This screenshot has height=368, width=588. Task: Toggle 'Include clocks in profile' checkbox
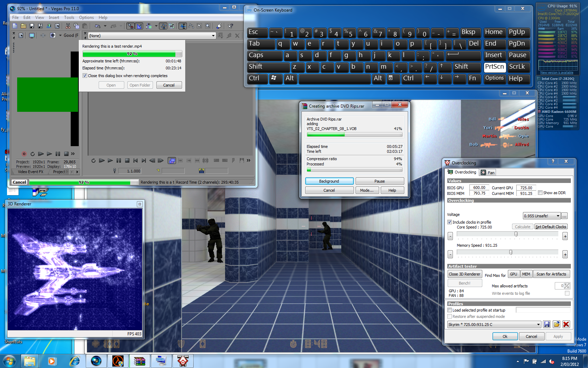pos(449,222)
